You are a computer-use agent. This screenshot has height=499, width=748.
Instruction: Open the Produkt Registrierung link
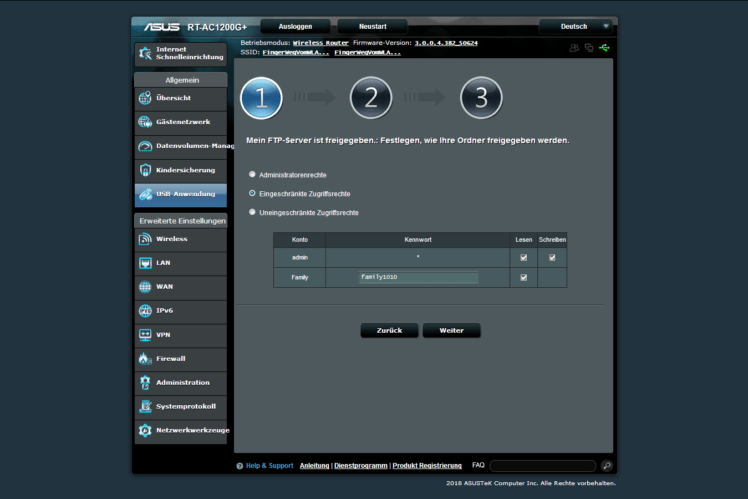tap(427, 466)
